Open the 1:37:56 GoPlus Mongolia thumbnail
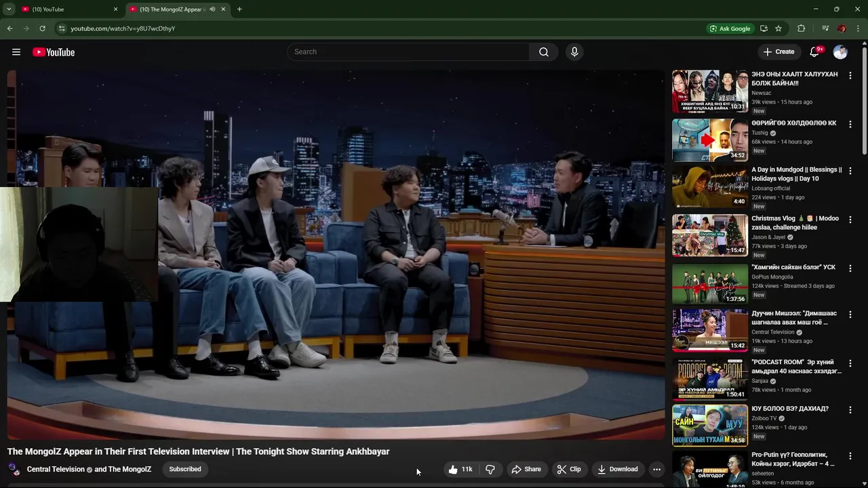This screenshot has width=868, height=488. (710, 284)
